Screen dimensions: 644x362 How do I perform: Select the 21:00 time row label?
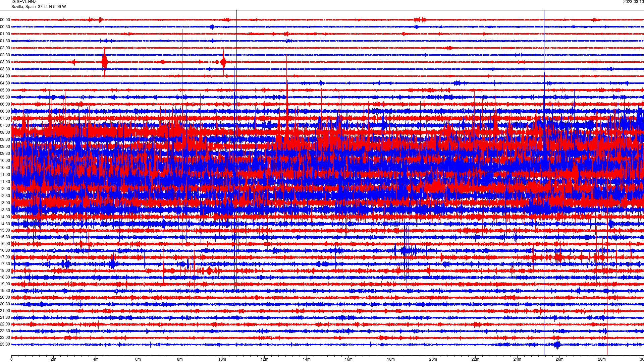pos(5,311)
